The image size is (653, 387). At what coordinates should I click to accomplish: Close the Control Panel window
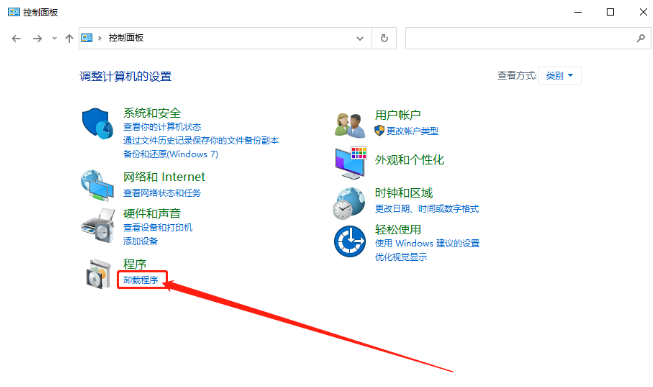tap(643, 12)
